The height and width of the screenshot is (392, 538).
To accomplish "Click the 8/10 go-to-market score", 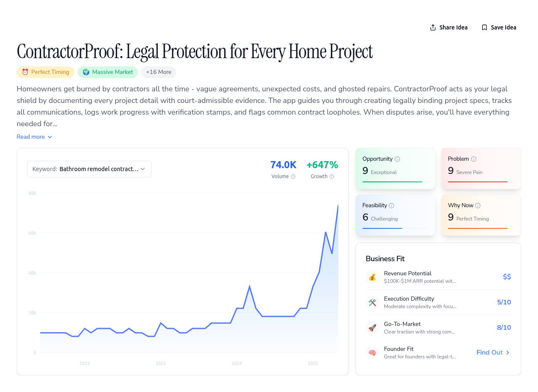I will [x=504, y=328].
